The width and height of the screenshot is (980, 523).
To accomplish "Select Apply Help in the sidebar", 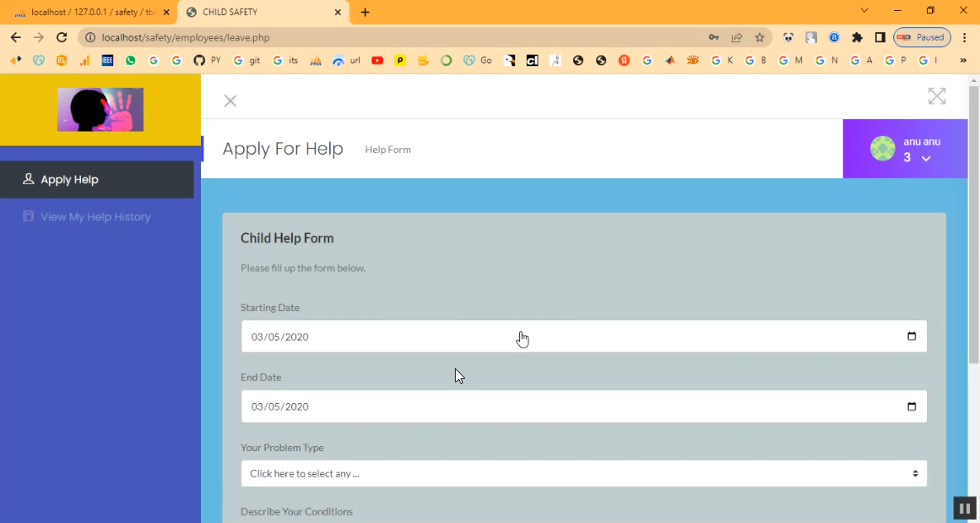I will tap(97, 180).
